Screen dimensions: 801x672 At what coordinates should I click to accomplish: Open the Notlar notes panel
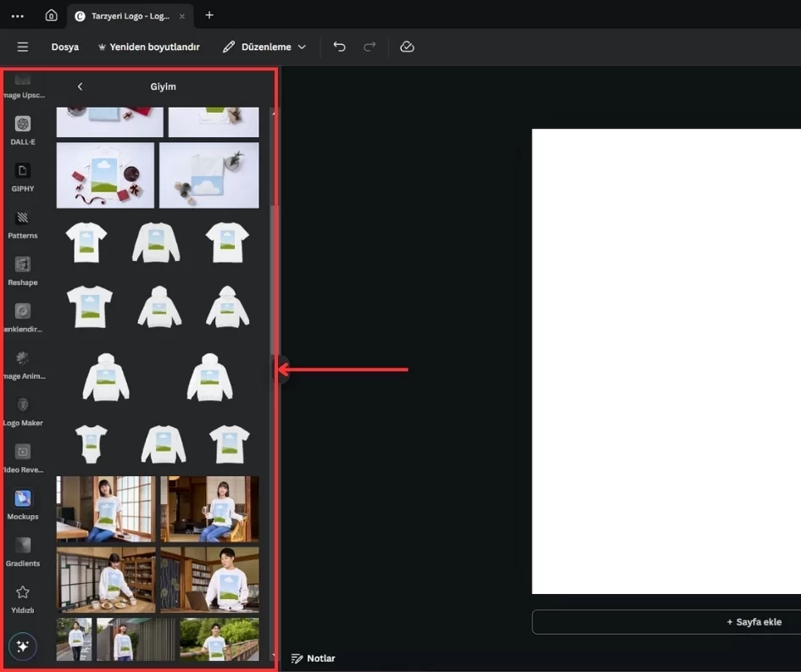tap(313, 658)
